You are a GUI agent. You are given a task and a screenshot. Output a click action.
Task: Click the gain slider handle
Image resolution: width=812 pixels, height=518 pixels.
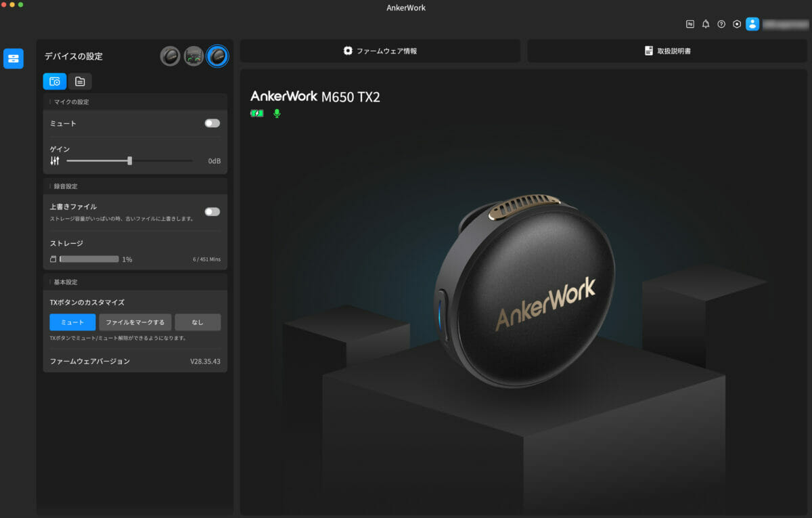pyautogui.click(x=130, y=161)
